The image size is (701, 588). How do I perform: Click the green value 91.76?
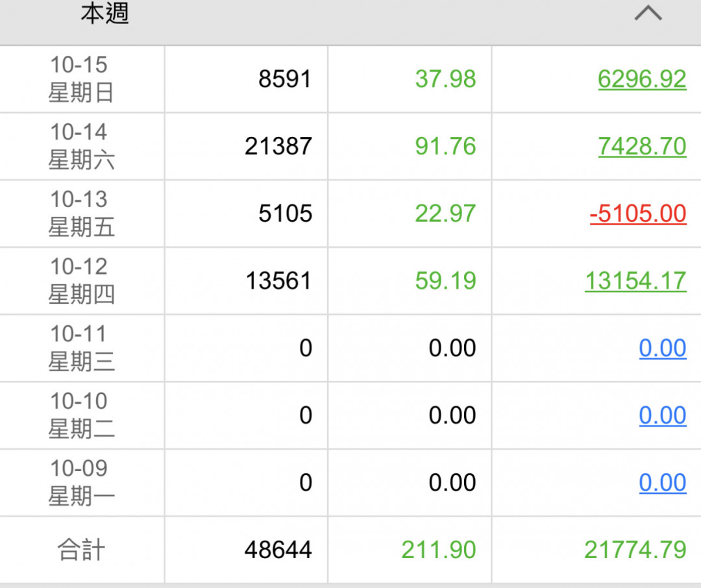coord(445,146)
